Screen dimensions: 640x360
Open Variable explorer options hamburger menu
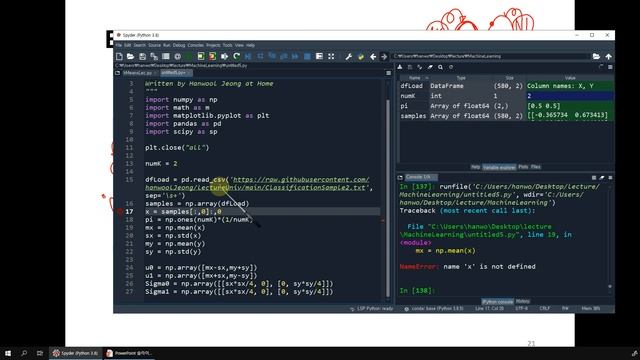[x=610, y=67]
